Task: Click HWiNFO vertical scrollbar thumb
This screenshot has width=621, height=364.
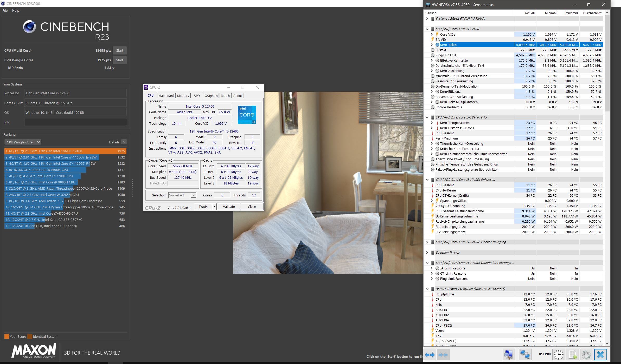Action: pos(607,63)
